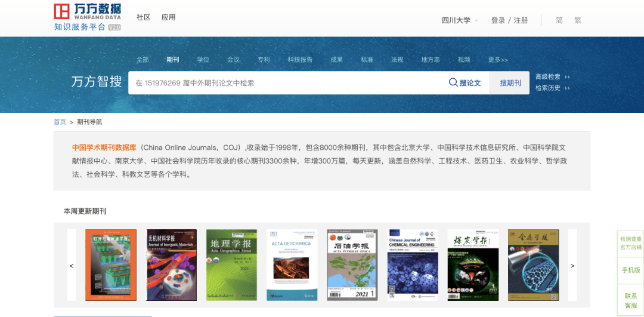
Task: Open the 地理学报 journal cover
Action: point(231,265)
